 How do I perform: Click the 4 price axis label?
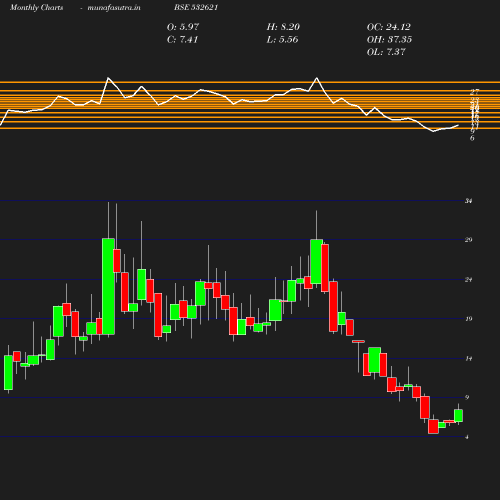pos(467,437)
